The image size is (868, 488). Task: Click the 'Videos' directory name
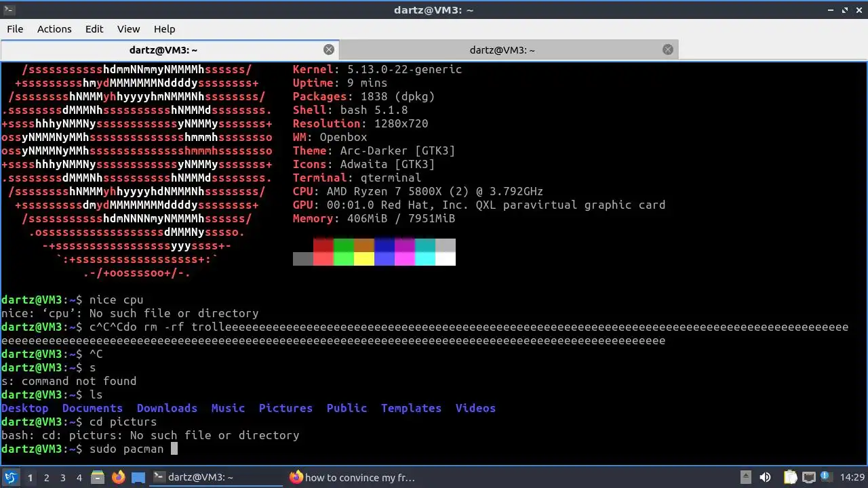coord(475,408)
